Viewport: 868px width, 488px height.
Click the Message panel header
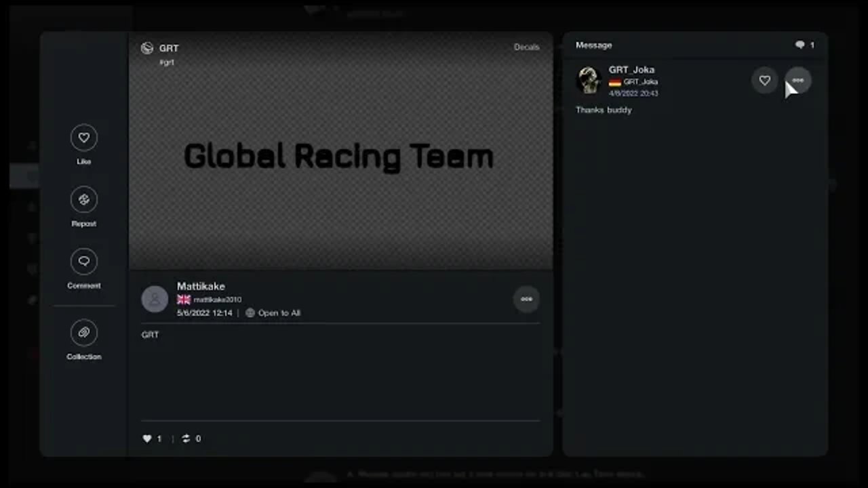coord(594,45)
